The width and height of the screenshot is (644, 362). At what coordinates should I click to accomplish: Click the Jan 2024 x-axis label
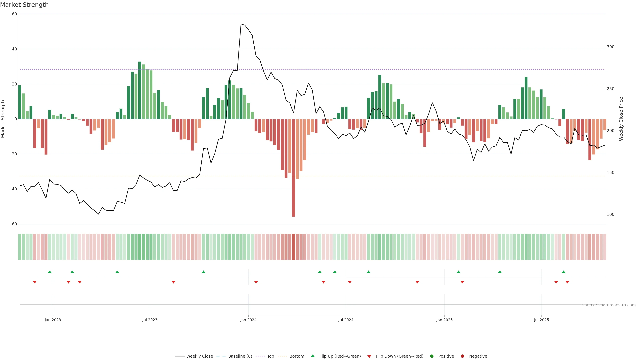pos(248,320)
